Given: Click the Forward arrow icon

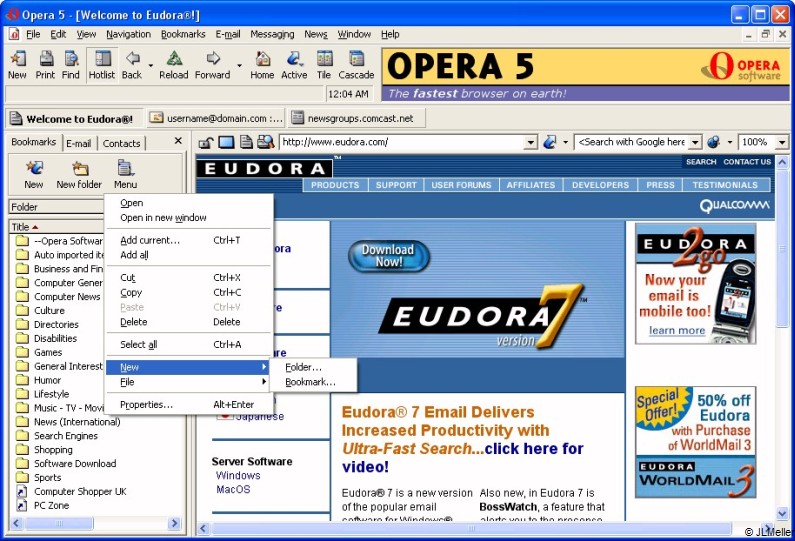Looking at the screenshot, I should click(x=213, y=59).
